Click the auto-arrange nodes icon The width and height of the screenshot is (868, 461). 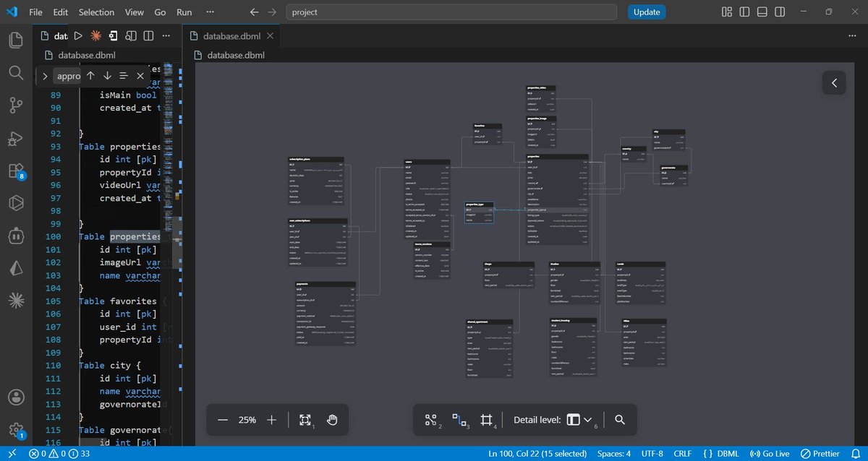click(x=431, y=420)
